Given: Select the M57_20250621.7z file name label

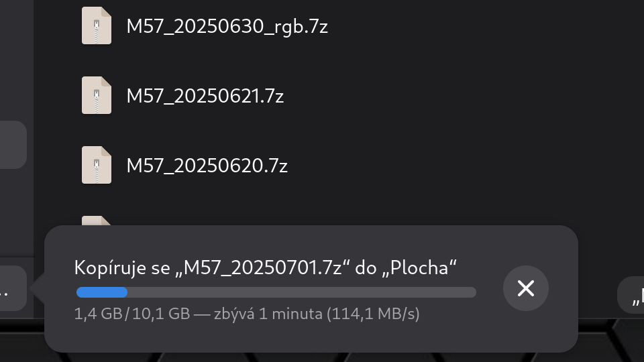Looking at the screenshot, I should point(205,96).
